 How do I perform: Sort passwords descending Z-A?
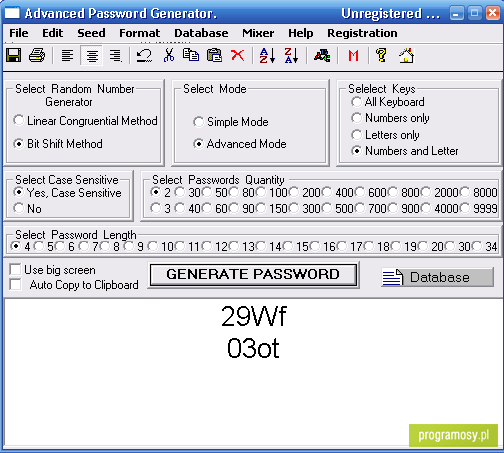(x=291, y=55)
